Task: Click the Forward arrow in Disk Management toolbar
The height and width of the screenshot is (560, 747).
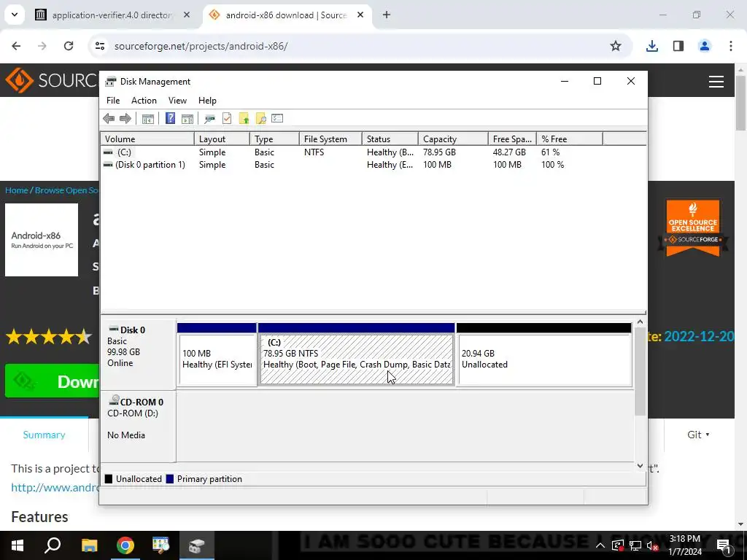Action: [x=125, y=119]
